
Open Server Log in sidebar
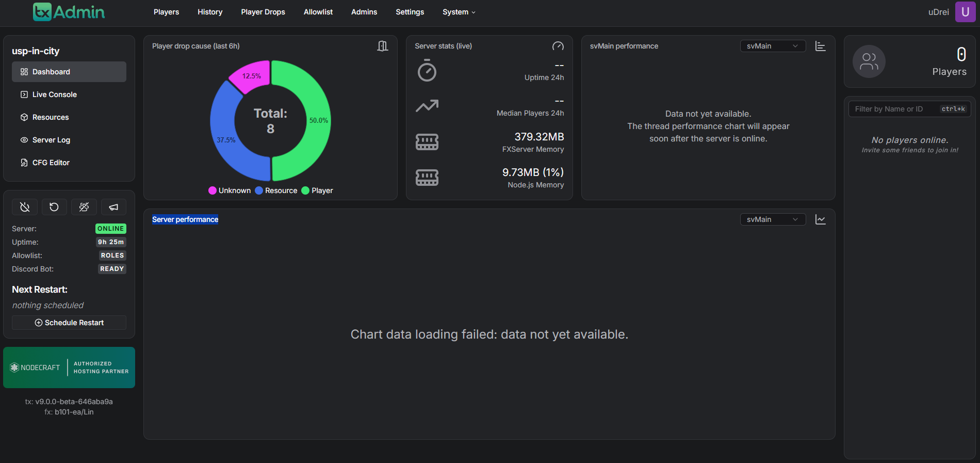pos(69,140)
